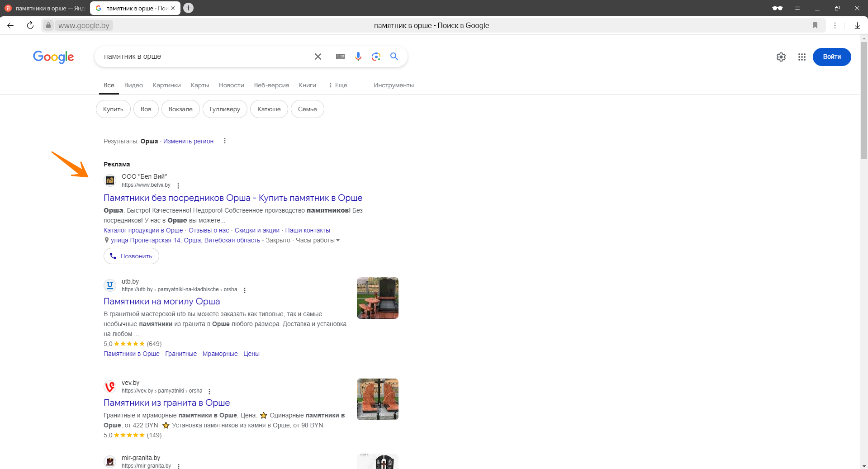Search by image with Lens icon
Screen dimensions: 868x469
tap(376, 57)
